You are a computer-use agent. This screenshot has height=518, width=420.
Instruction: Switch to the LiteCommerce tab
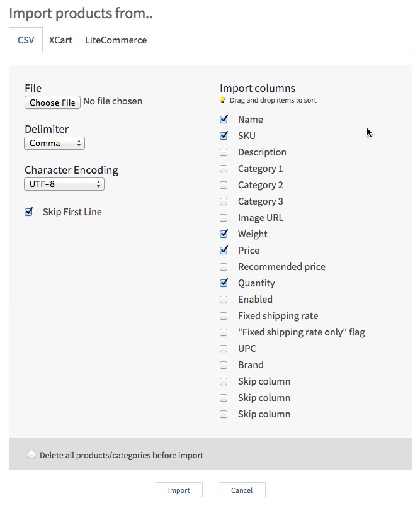pos(115,40)
